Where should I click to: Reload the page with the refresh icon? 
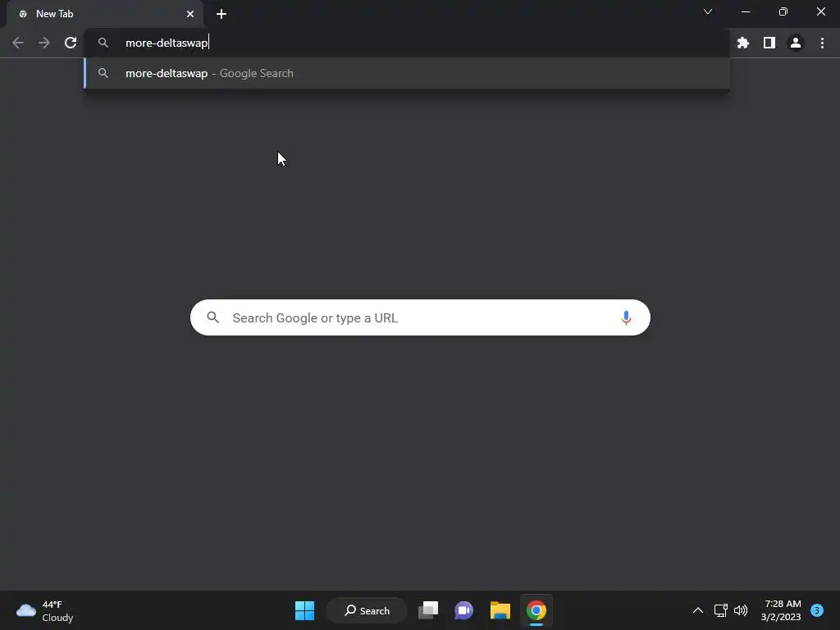tap(71, 43)
